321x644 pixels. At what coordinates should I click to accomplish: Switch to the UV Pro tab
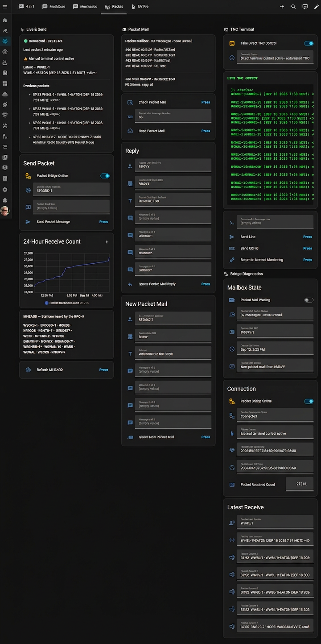pyautogui.click(x=140, y=7)
